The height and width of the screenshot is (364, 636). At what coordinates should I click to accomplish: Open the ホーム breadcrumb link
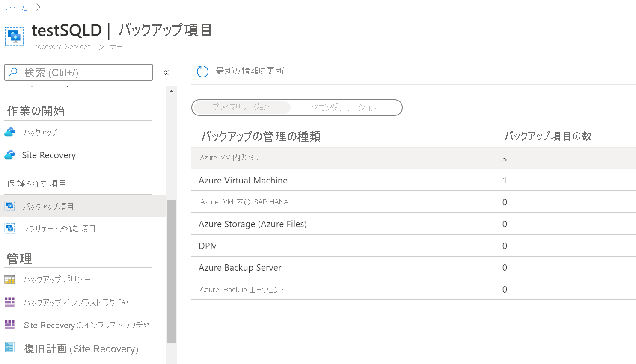click(x=16, y=8)
